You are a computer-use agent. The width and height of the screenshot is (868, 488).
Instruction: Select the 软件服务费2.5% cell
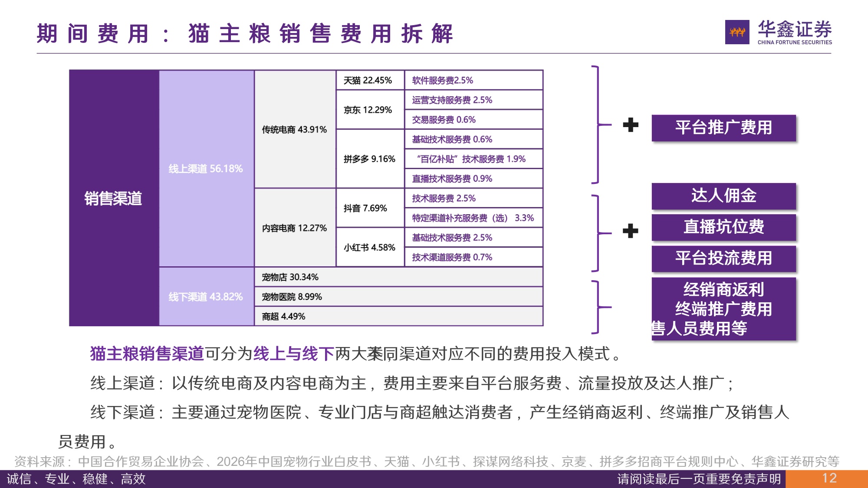click(473, 80)
